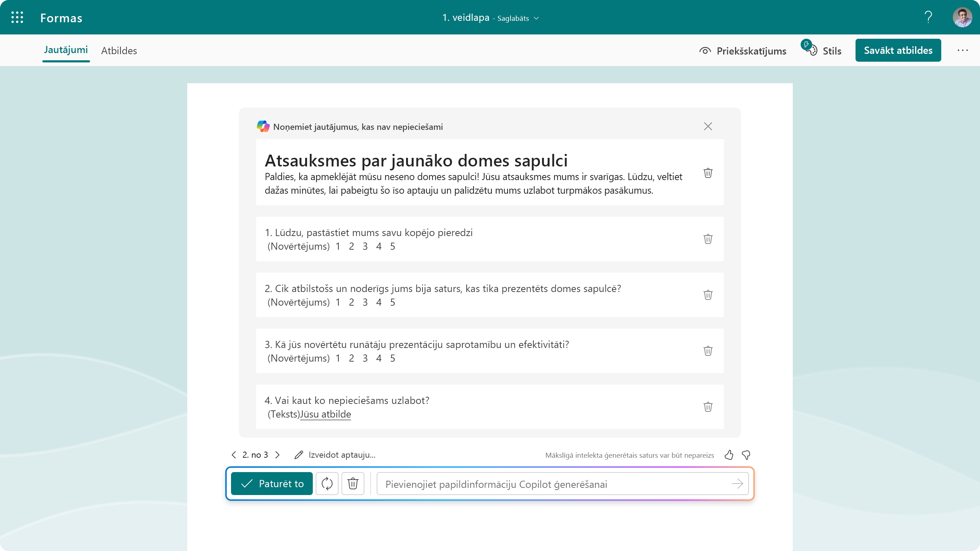Click Paturēt to keep the draft
Screen dimensions: 980x551
point(272,484)
